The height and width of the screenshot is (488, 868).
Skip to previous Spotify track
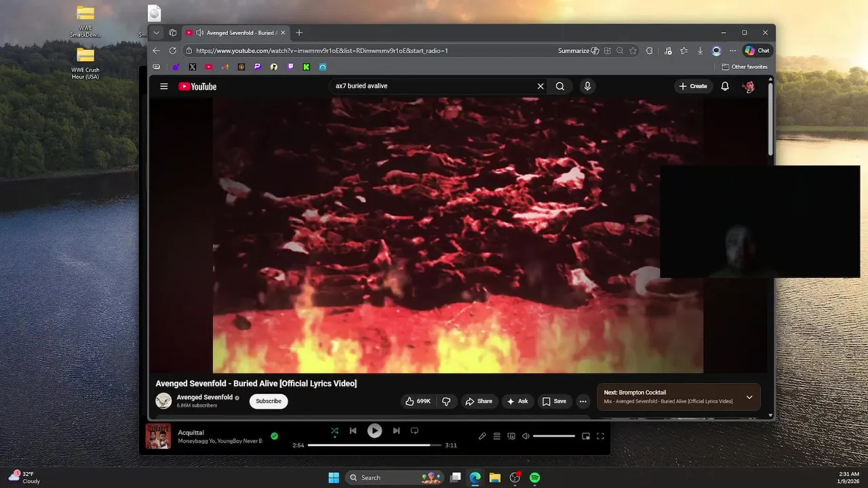pos(353,430)
